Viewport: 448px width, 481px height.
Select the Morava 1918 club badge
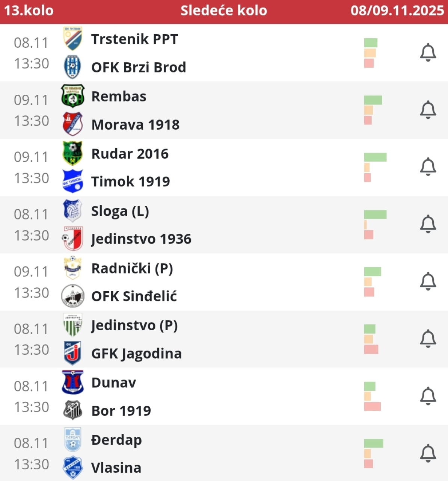(x=72, y=124)
